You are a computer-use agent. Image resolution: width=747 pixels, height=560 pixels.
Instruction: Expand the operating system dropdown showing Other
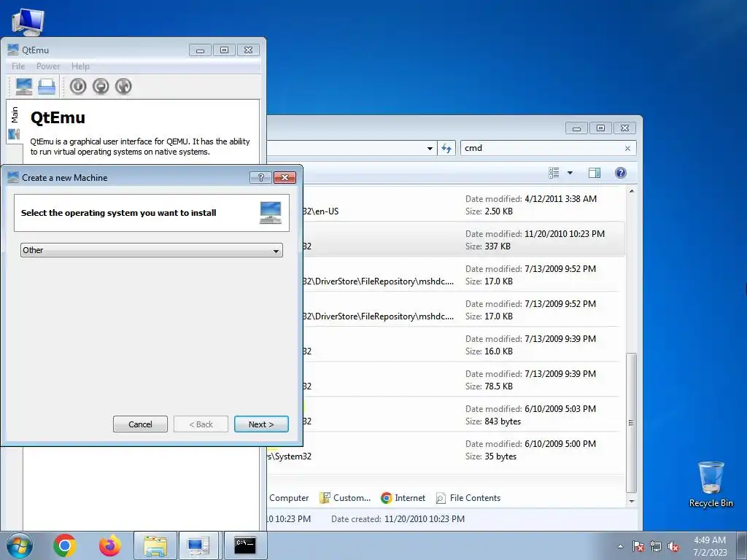tap(152, 250)
